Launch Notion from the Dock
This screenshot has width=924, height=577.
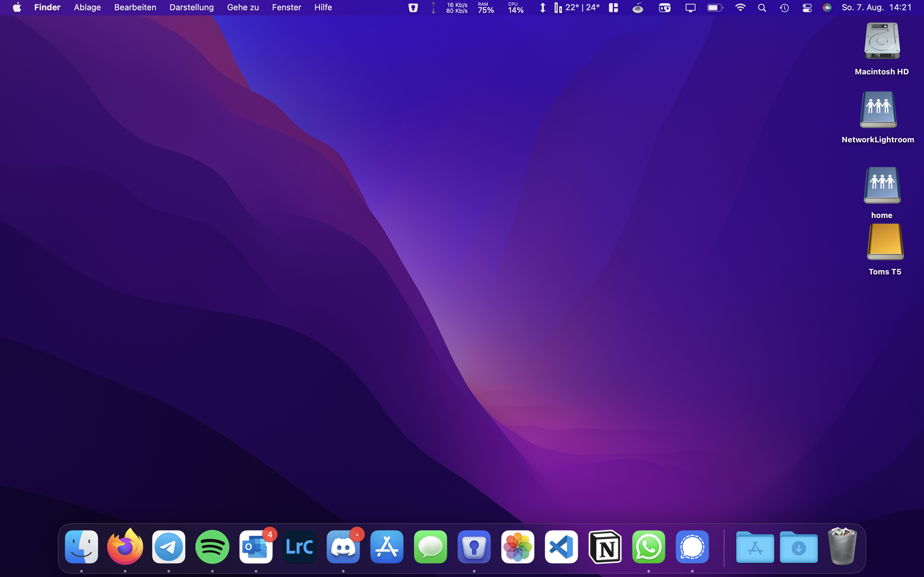605,547
